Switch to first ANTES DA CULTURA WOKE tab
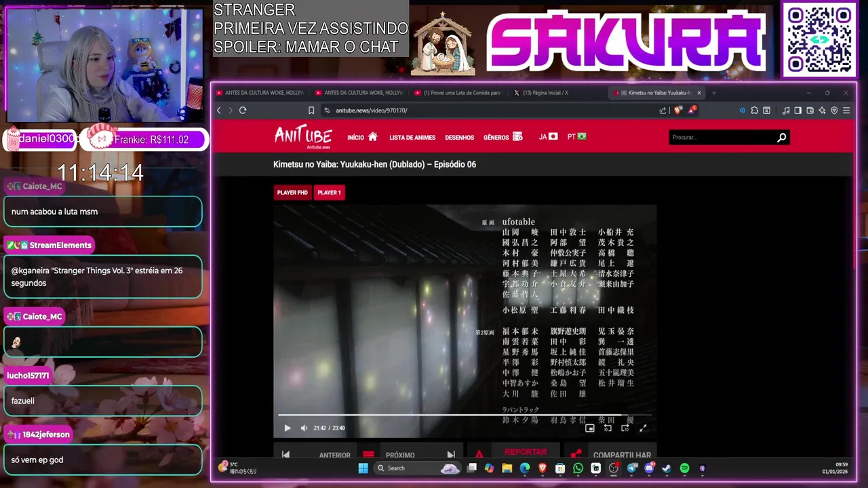868x488 pixels. 260,93
